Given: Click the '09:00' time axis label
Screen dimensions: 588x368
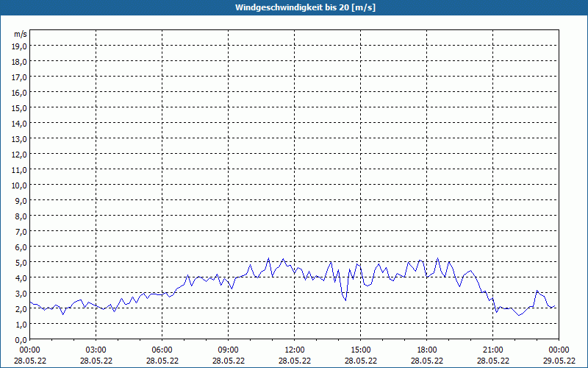Looking at the screenshot, I should click(x=228, y=350).
